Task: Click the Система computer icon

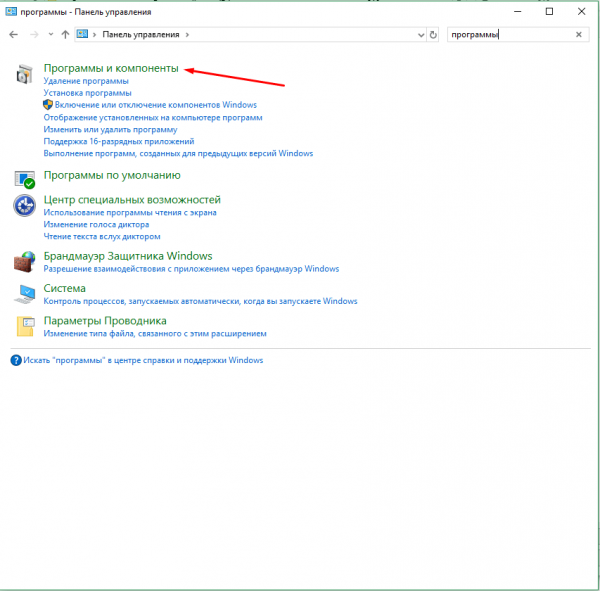Action: tap(24, 294)
